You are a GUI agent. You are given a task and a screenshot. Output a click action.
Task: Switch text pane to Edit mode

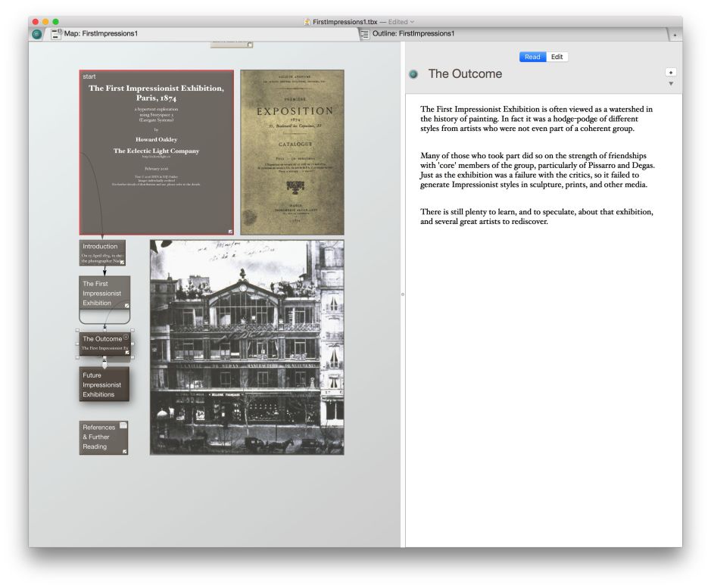click(x=557, y=57)
